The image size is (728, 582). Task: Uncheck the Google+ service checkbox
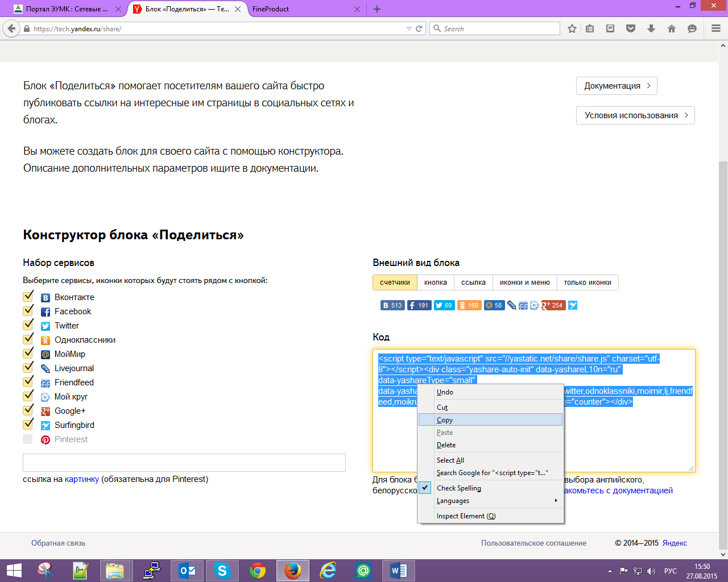coord(28,410)
